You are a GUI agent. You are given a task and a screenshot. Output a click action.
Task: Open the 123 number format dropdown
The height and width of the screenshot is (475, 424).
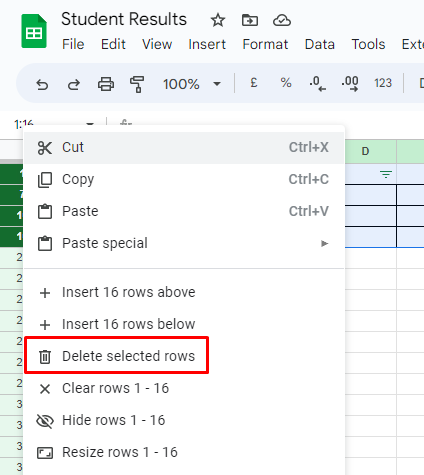pos(383,83)
